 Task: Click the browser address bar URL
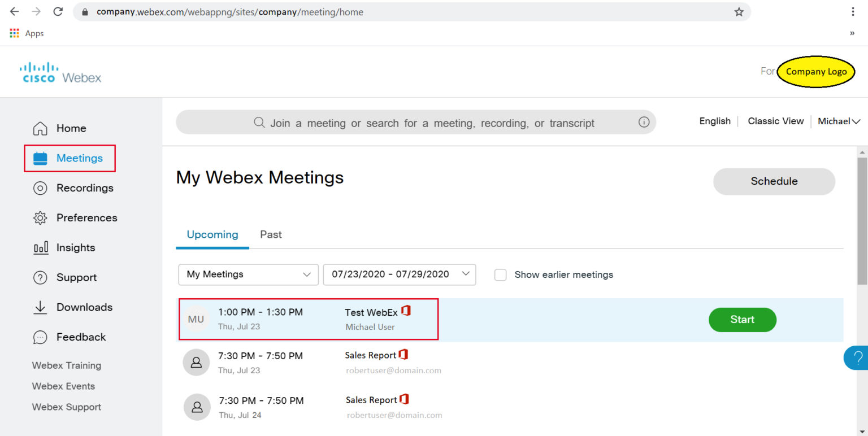click(230, 12)
